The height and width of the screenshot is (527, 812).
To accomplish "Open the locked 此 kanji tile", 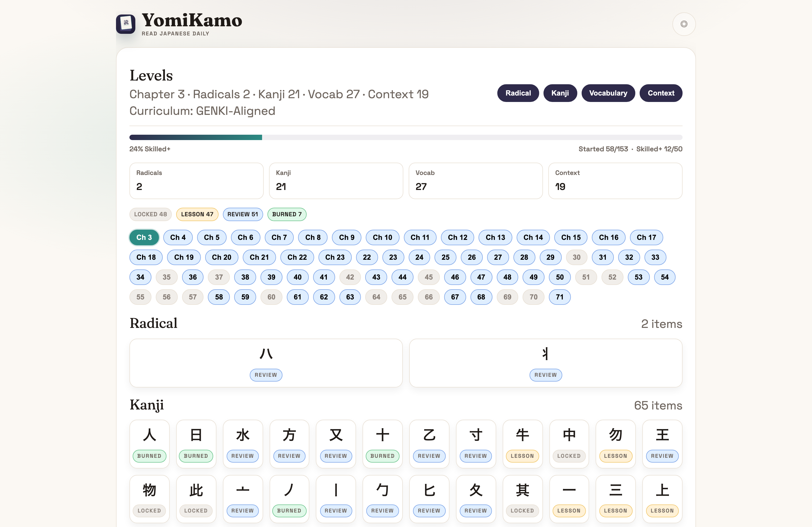I will coord(196,499).
